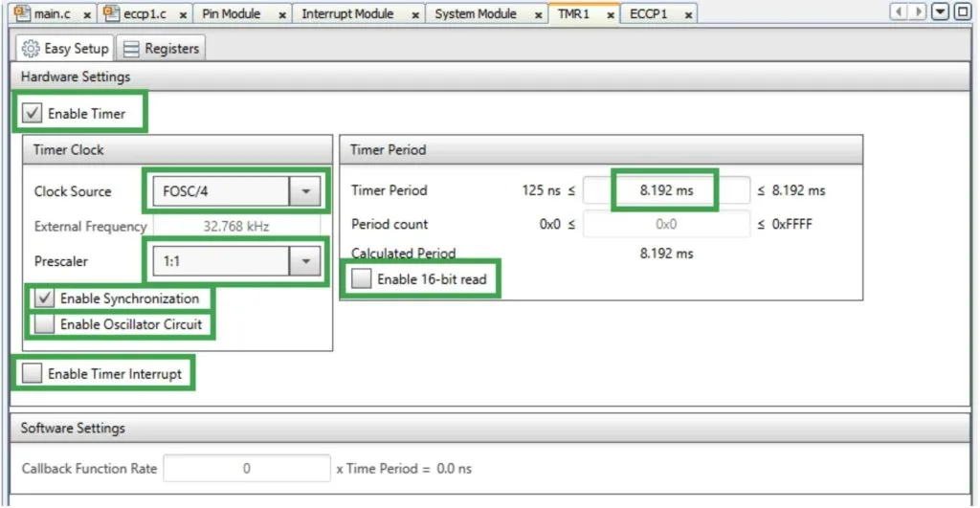
Task: Click the 125 ns minimum period text
Action: [x=542, y=190]
